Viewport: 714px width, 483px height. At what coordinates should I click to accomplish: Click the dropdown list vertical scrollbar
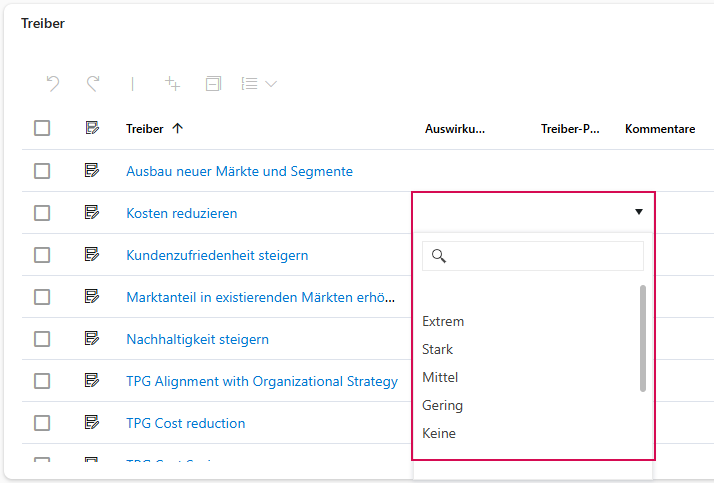coord(643,338)
